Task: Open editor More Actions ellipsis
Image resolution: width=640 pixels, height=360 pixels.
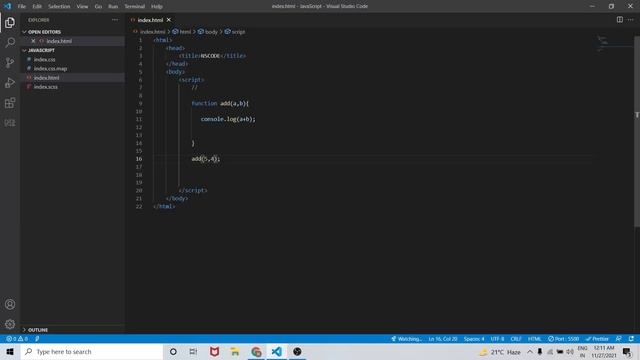Action: pos(631,20)
